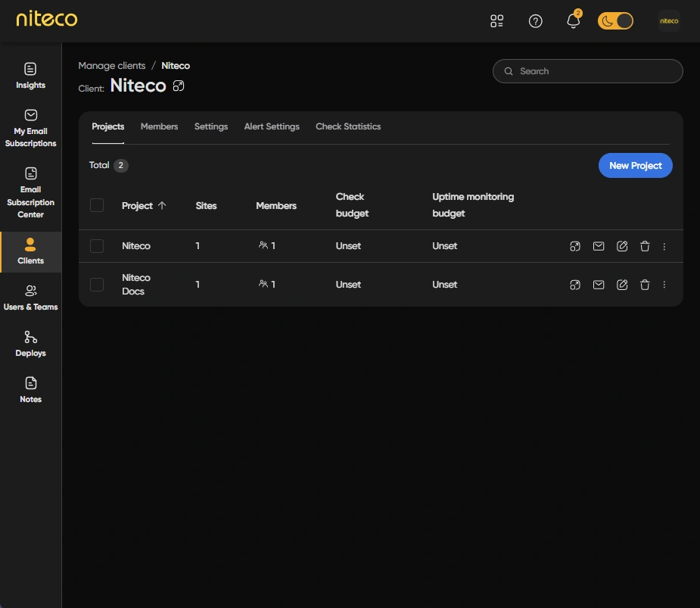Open Deploys in sidebar
This screenshot has width=700, height=608.
point(30,344)
